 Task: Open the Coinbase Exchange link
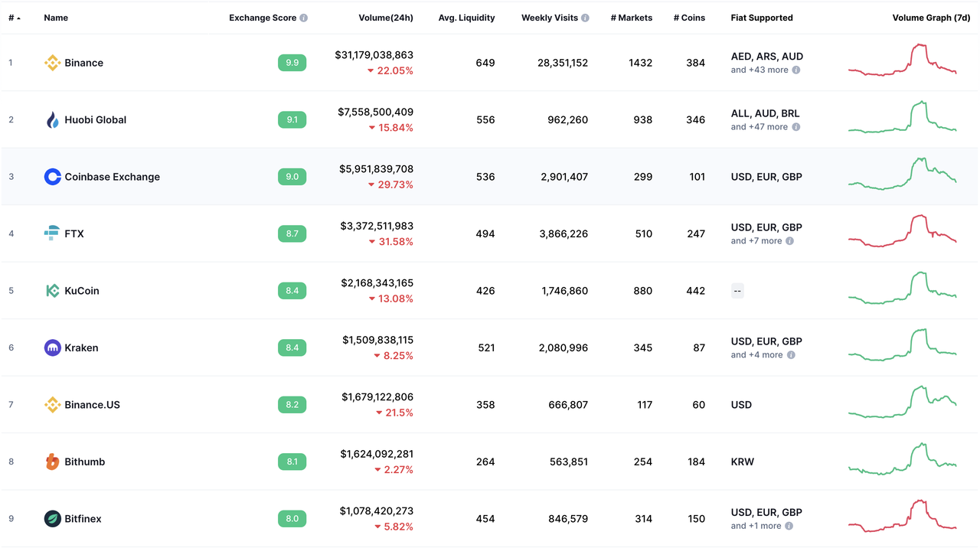point(113,177)
